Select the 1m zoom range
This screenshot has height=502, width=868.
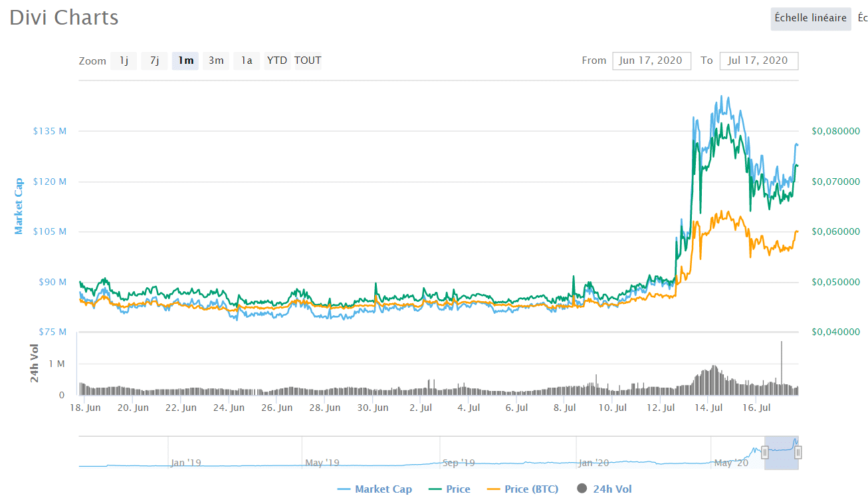[x=185, y=61]
